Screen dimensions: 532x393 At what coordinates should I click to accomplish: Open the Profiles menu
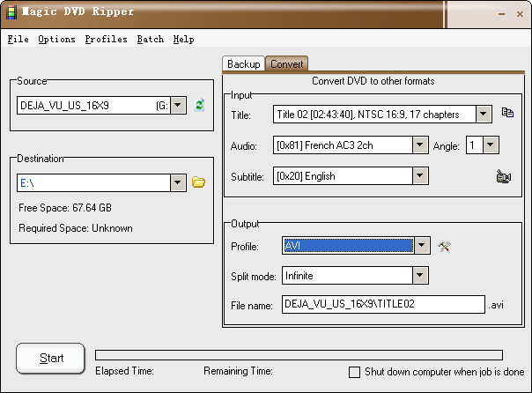[106, 40]
